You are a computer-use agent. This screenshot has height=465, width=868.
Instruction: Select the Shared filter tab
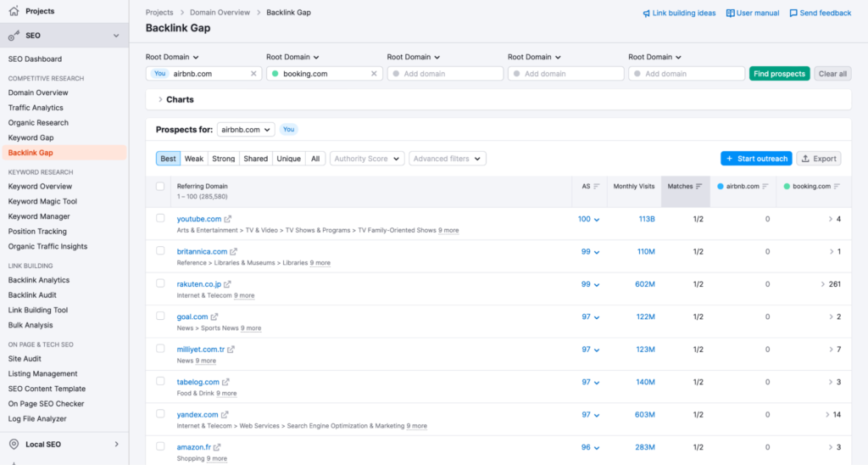[x=256, y=159]
